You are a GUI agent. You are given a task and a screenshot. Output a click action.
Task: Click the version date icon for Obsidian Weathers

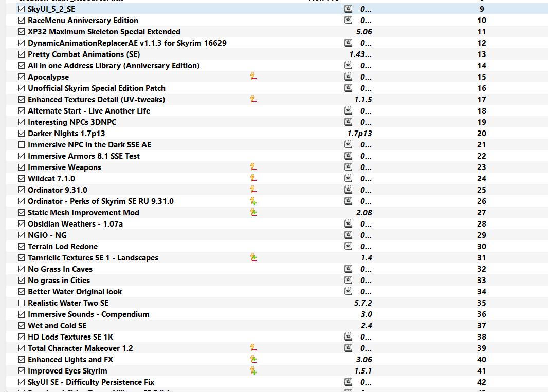coord(348,223)
